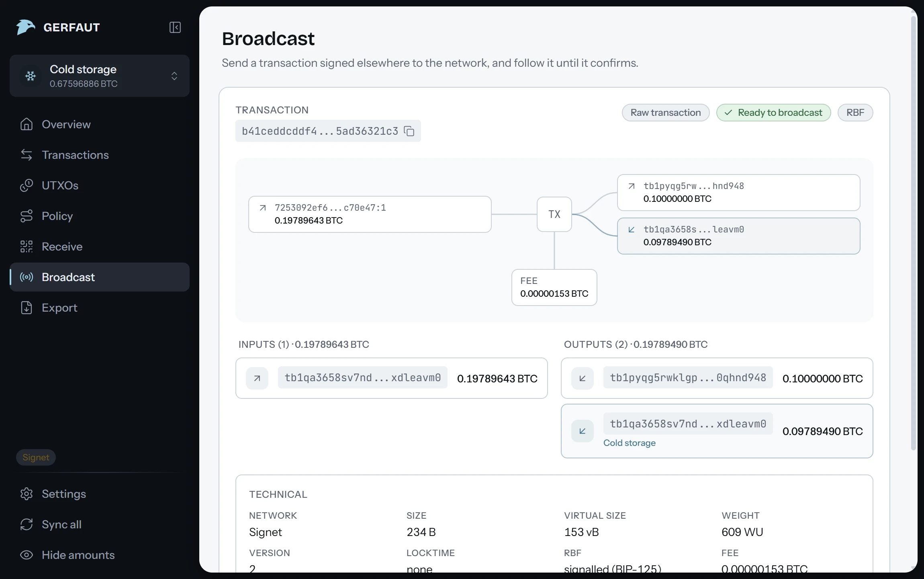Click the snowflake wallet icon

31,76
